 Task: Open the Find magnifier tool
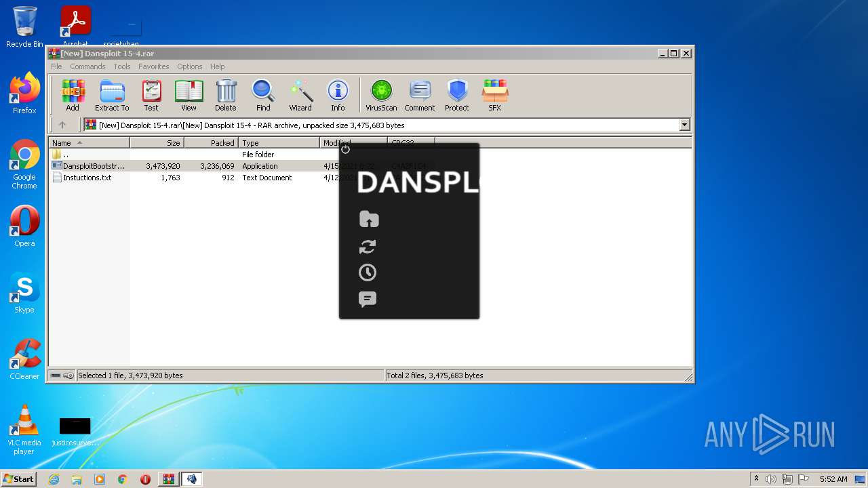tap(263, 95)
